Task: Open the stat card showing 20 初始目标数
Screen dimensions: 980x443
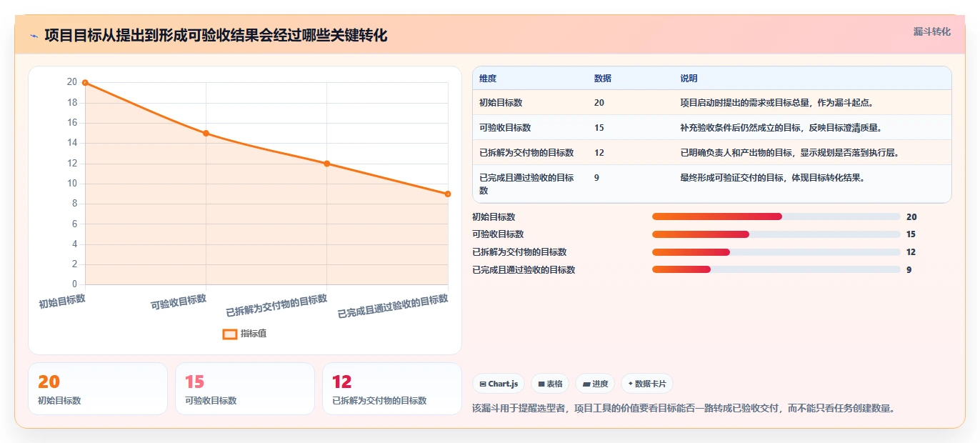Action: (98, 389)
